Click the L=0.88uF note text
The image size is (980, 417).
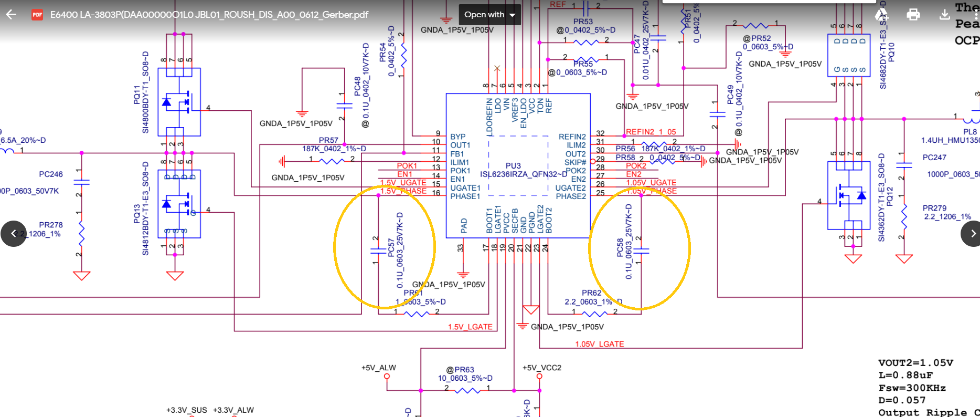(x=906, y=376)
